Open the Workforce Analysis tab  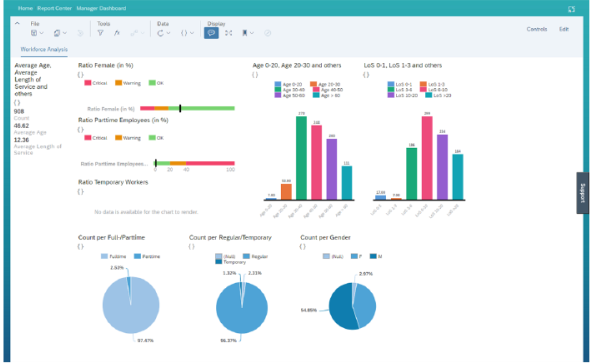44,49
